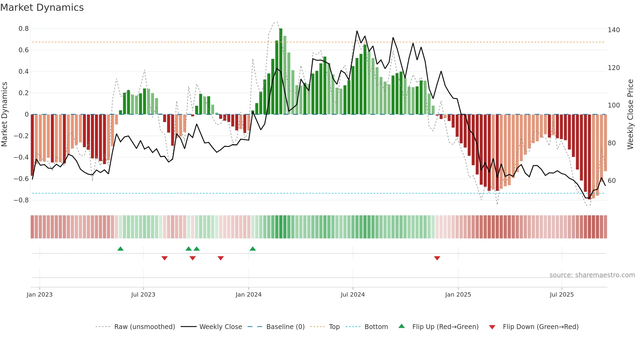The image size is (644, 362).
Task: Click the first green flip-up marker before Jul 2023
Action: 120,249
